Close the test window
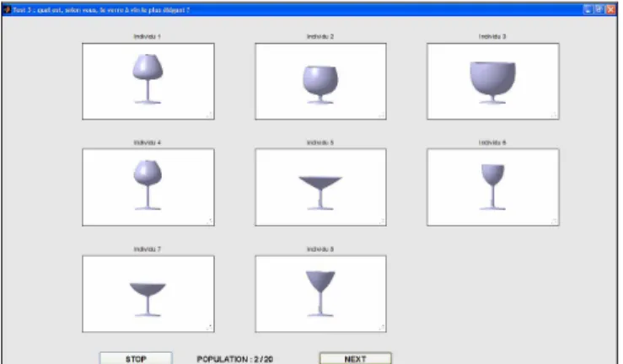The image size is (623, 364). point(610,9)
